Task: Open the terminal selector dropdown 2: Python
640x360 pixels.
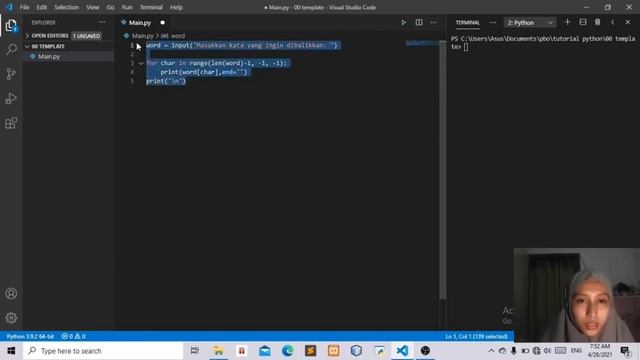Action: tap(530, 22)
